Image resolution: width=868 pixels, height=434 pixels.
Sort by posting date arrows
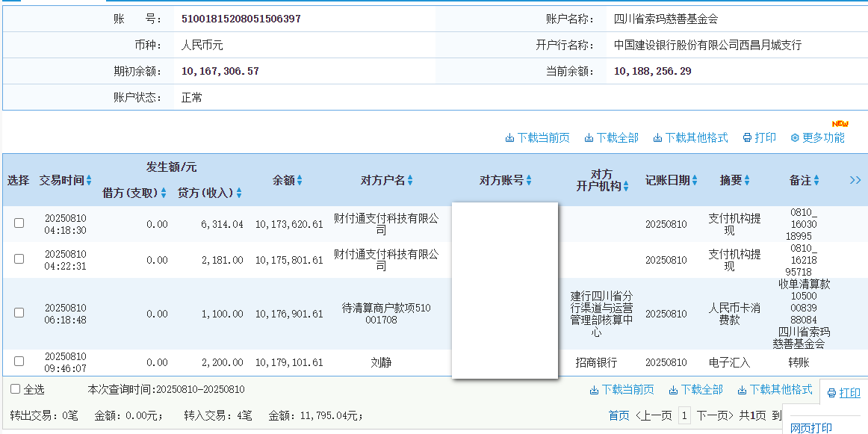[x=695, y=181]
